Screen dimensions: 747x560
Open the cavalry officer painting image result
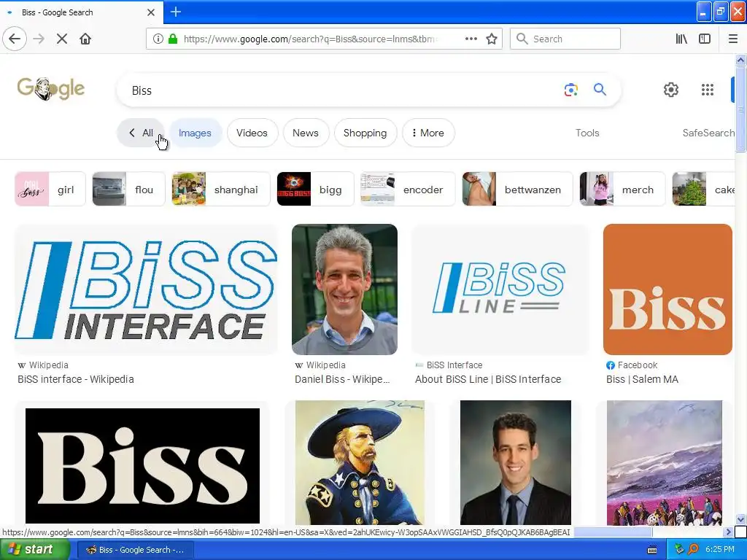(x=360, y=462)
